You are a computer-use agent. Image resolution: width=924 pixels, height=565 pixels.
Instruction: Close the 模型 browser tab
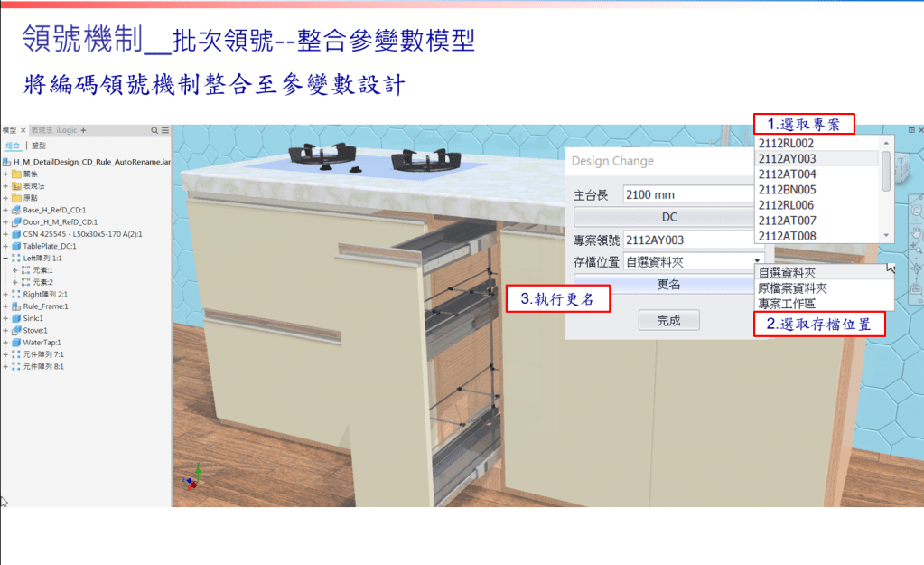coord(23,130)
